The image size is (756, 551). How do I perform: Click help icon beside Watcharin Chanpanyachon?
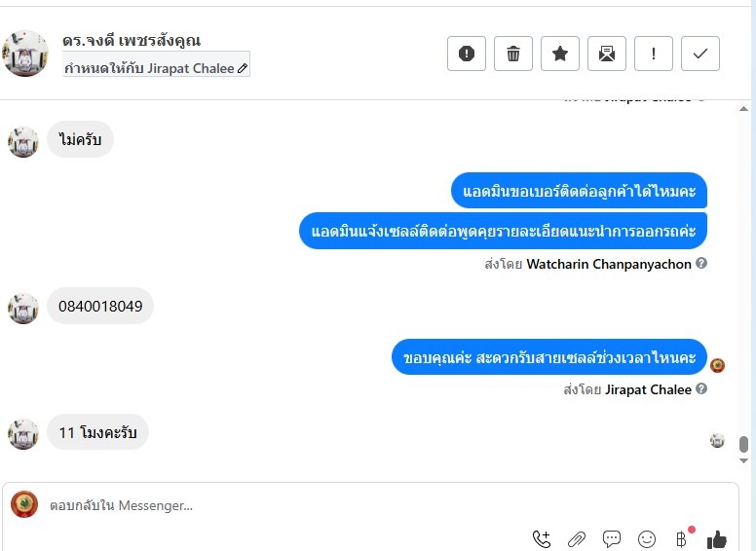701,263
